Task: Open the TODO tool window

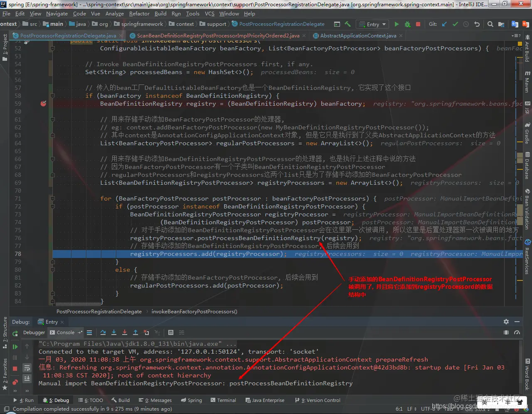Action: [91, 400]
